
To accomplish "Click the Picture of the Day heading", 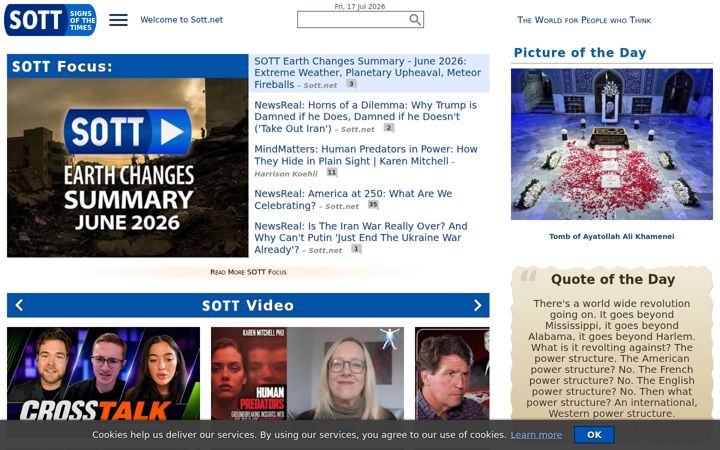I will (579, 52).
